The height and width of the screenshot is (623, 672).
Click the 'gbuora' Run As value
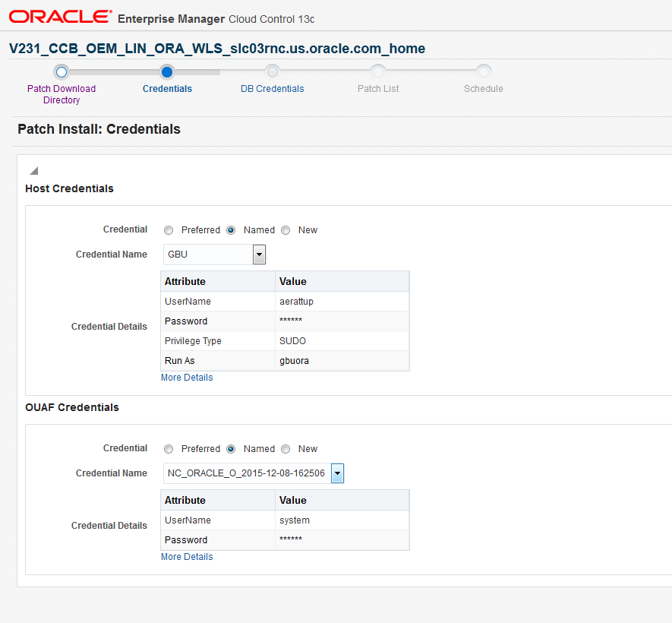point(294,361)
